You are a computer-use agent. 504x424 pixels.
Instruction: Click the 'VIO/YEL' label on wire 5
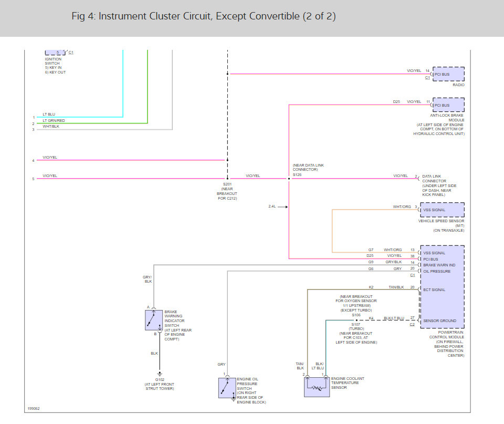pos(50,175)
